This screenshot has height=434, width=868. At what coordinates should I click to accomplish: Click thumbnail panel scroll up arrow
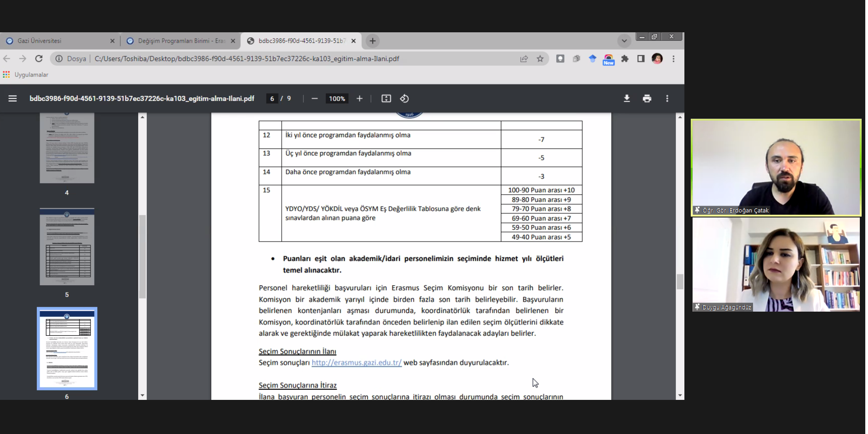pyautogui.click(x=142, y=117)
